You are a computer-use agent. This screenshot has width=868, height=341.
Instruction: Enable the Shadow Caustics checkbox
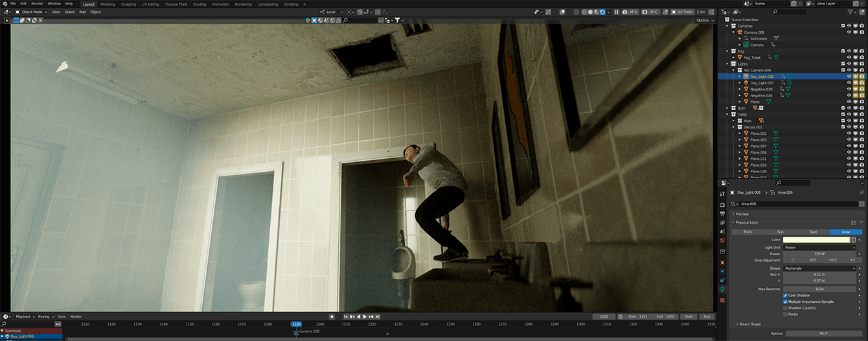click(x=786, y=308)
